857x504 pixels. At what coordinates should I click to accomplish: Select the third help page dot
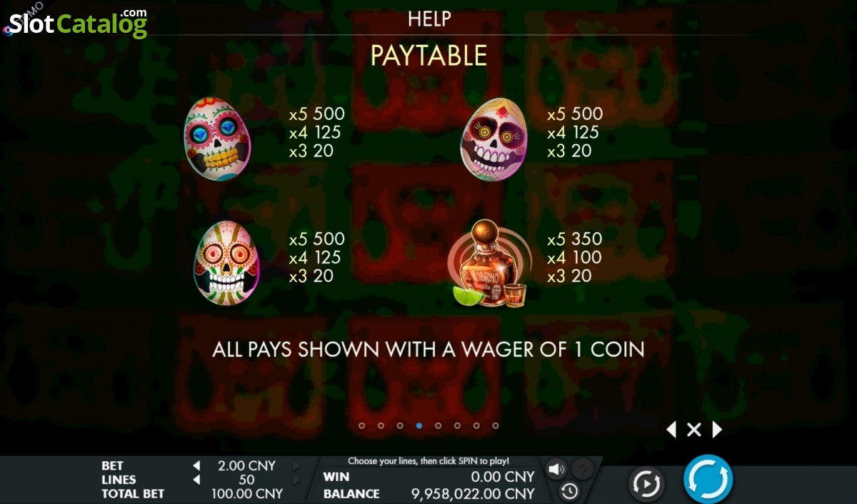pyautogui.click(x=400, y=425)
